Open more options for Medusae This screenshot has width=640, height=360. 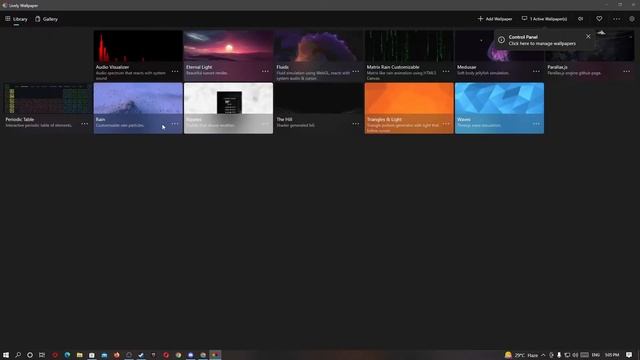pos(536,71)
